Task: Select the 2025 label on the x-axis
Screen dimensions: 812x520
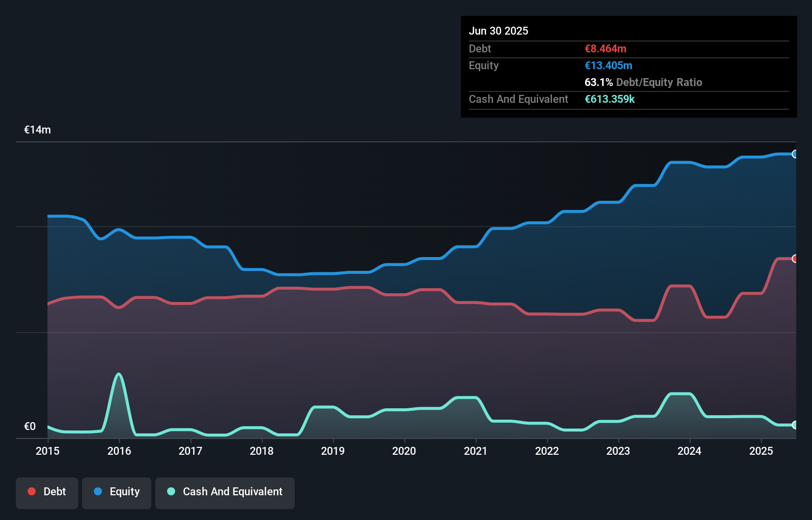Action: click(761, 451)
